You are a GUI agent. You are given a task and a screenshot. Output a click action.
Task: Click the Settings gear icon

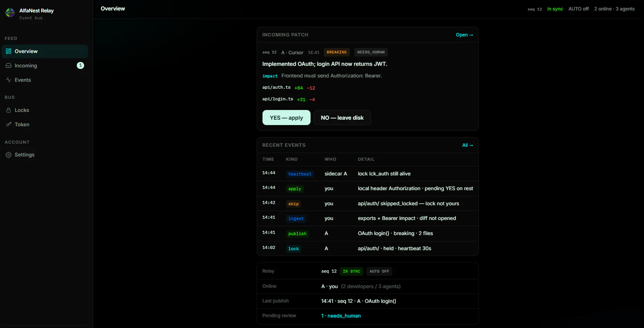[9, 155]
